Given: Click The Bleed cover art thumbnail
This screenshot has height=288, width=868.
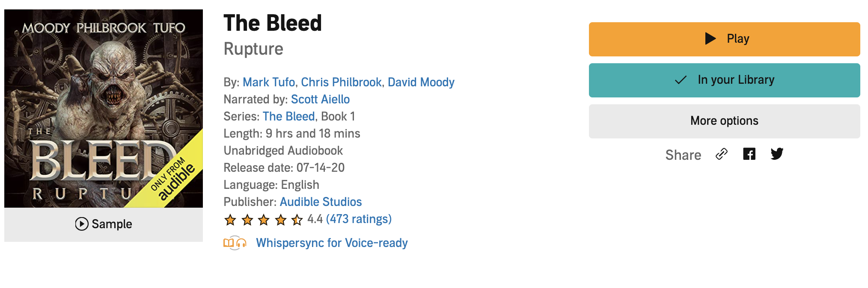Looking at the screenshot, I should 104,109.
